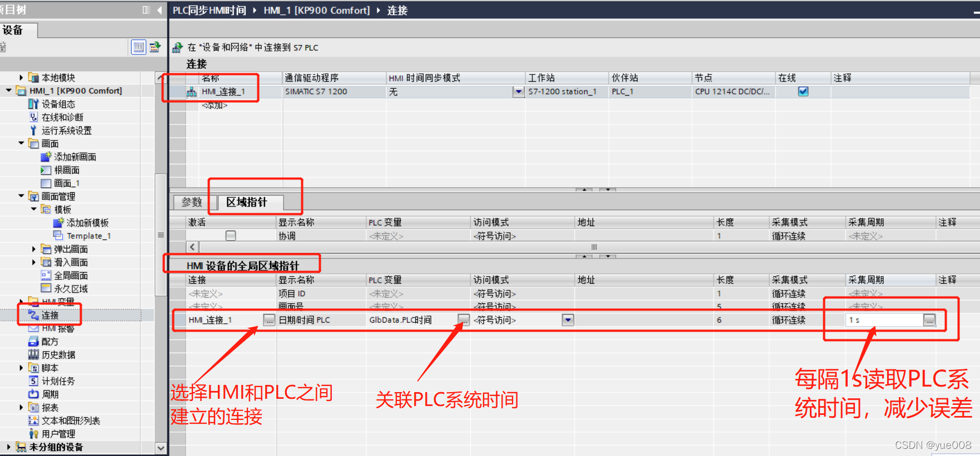Expand the 弹出画面 folder

[x=34, y=249]
